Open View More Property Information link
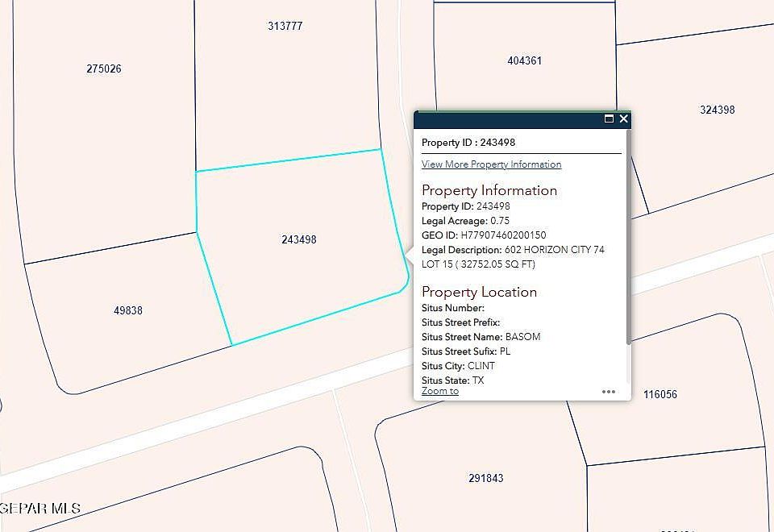The width and height of the screenshot is (774, 532). (x=491, y=164)
